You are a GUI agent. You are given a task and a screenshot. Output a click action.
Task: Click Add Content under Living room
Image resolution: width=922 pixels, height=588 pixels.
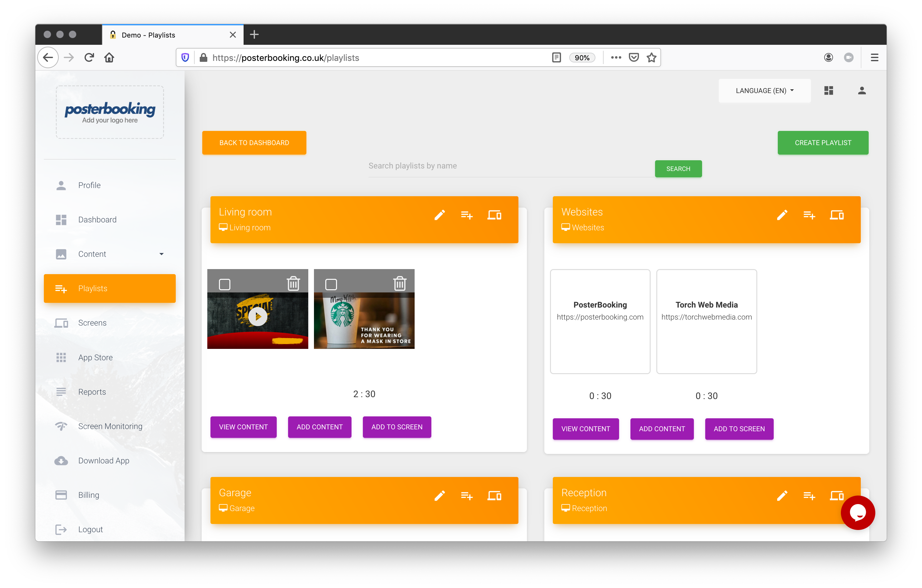pyautogui.click(x=319, y=427)
